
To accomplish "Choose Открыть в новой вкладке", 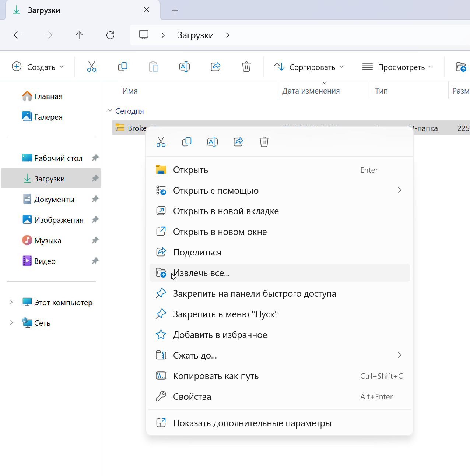I will pos(280,211).
